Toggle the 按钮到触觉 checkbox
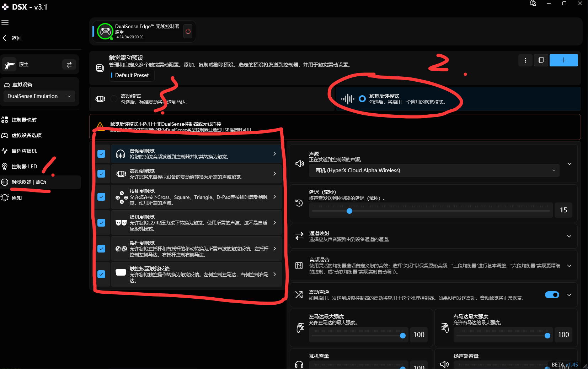 click(x=101, y=197)
